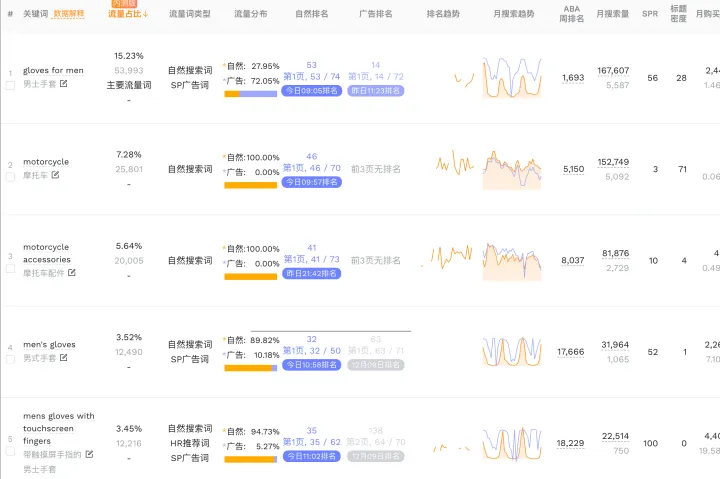
Task: Open rank trend sparkline for motorcycle accessories
Action: tap(447, 256)
